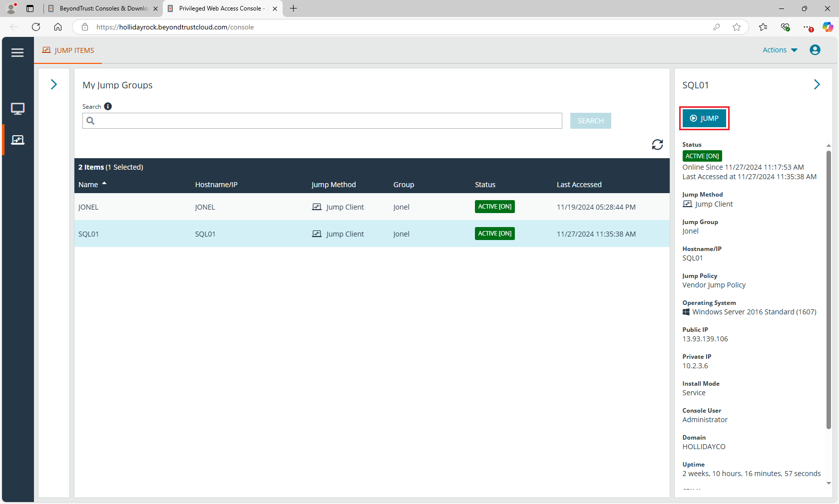Open the monitor sessions sidebar icon
The height and width of the screenshot is (504, 839).
17,109
